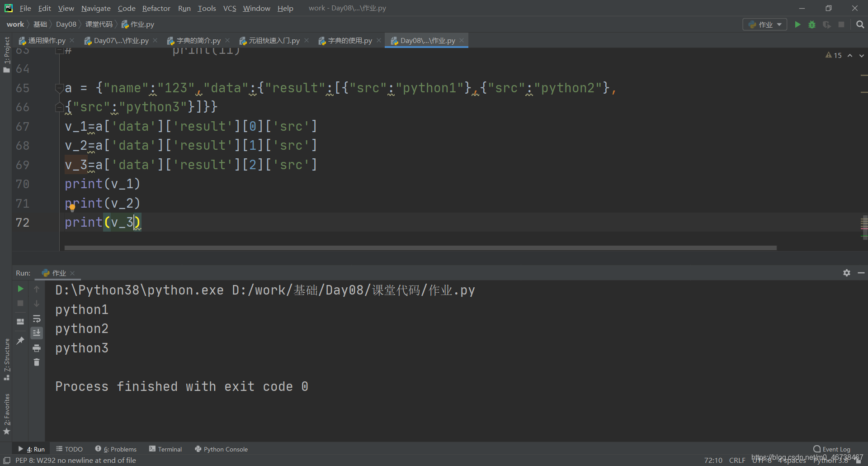Toggle soft-wrap in Run output

(x=37, y=319)
